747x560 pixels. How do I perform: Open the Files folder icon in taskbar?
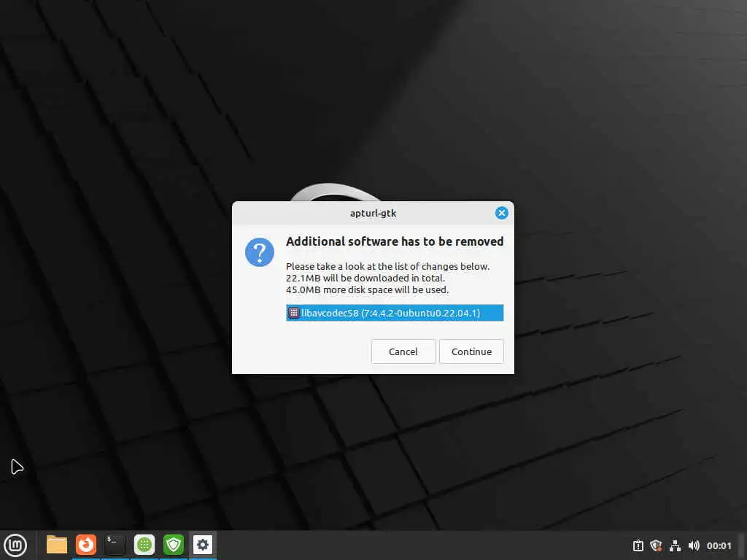(57, 545)
